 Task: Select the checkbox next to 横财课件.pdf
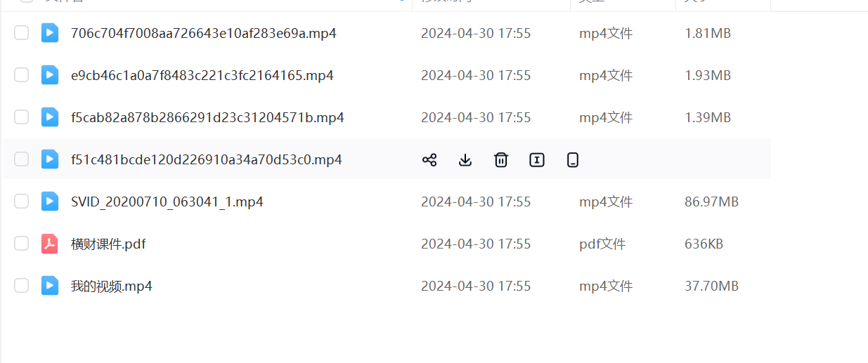(x=22, y=244)
